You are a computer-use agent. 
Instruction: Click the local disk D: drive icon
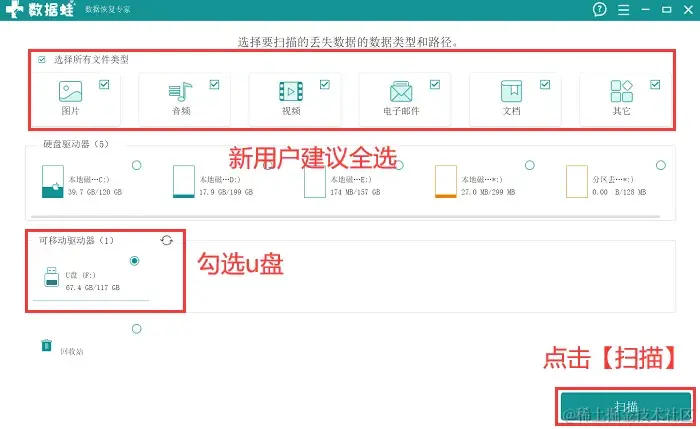point(183,181)
